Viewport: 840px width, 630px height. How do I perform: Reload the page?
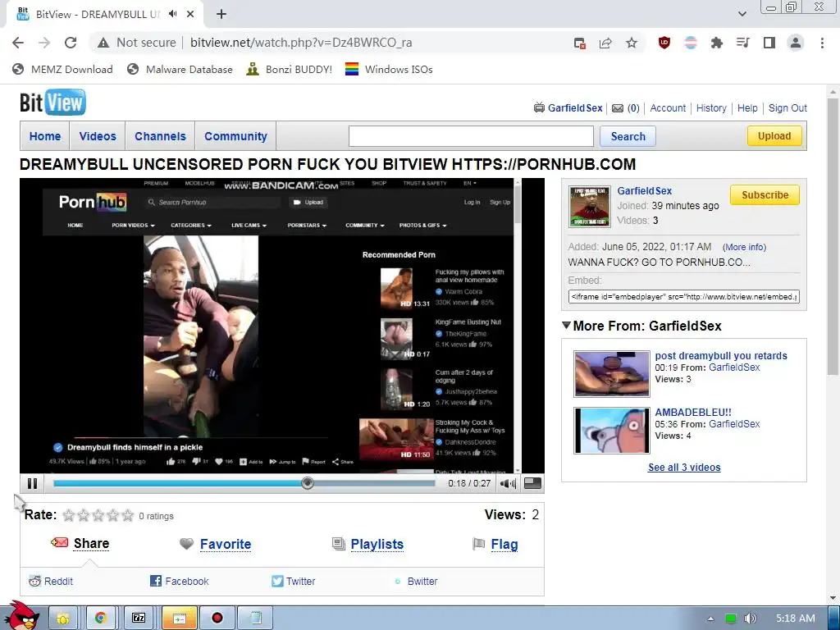[71, 43]
